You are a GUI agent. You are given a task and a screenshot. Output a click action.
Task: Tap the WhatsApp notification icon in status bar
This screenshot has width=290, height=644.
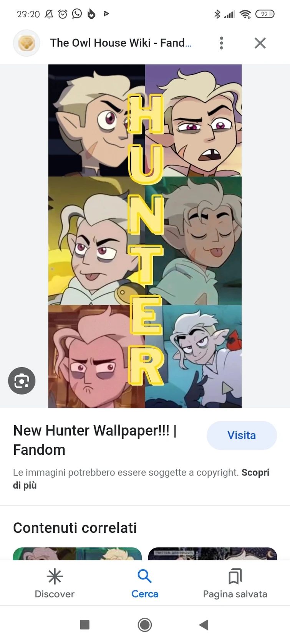point(77,14)
